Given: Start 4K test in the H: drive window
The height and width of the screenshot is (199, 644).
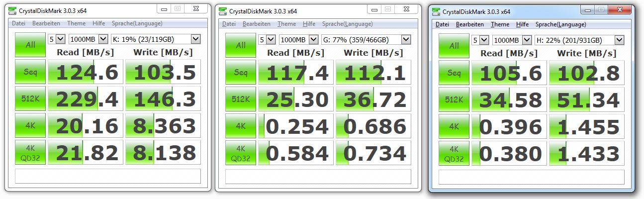Looking at the screenshot, I should point(454,126).
